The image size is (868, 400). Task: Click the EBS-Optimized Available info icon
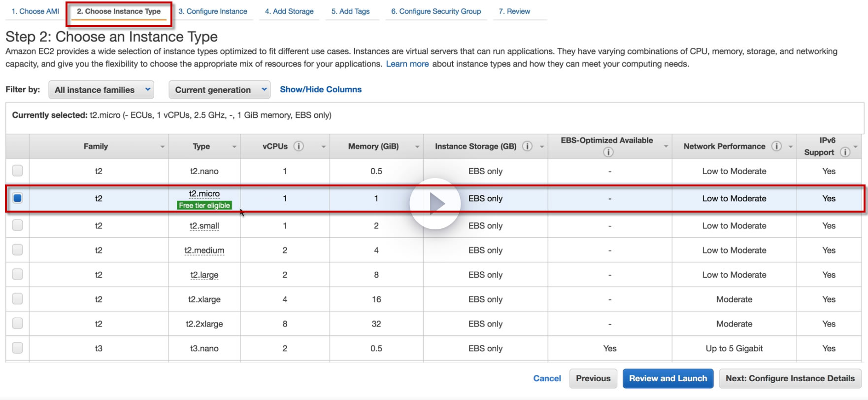point(608,152)
